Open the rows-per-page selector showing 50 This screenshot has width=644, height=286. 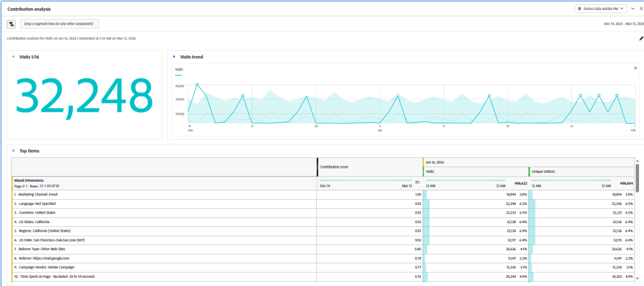pyautogui.click(x=42, y=187)
